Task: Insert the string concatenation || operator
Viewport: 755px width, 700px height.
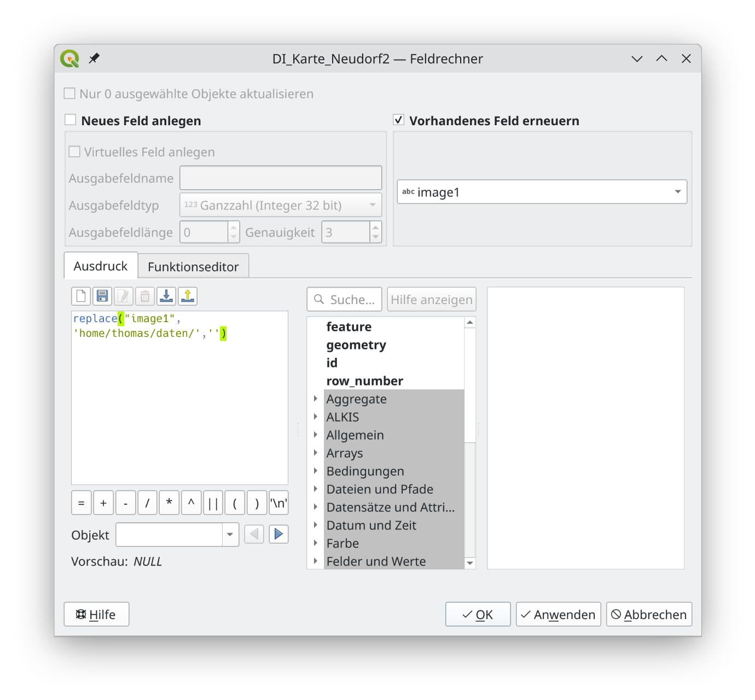Action: point(213,503)
